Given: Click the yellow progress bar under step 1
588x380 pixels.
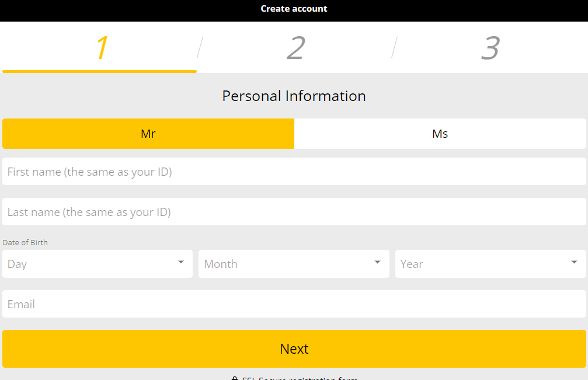Looking at the screenshot, I should coord(99,71).
